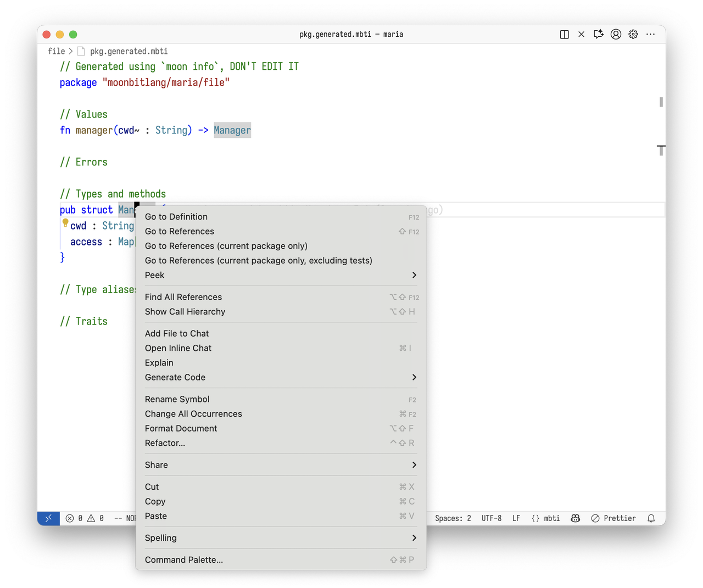Expand the Peek submenu
This screenshot has width=703, height=588.
pos(281,275)
